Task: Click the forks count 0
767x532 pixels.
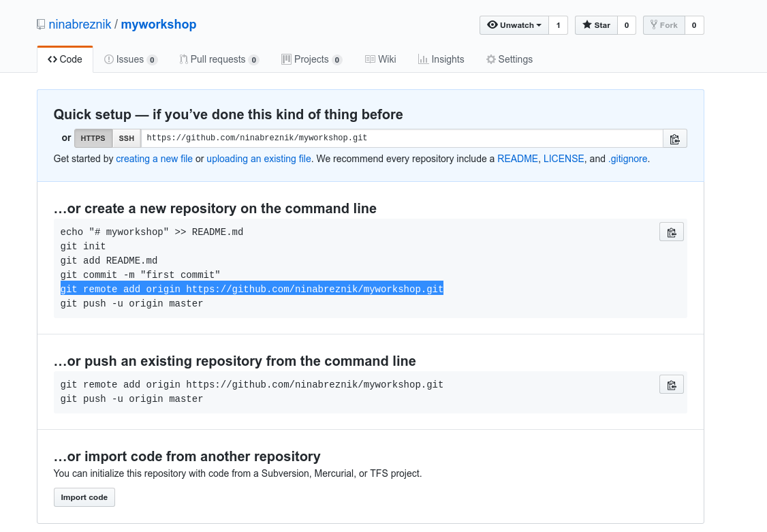Action: (694, 25)
